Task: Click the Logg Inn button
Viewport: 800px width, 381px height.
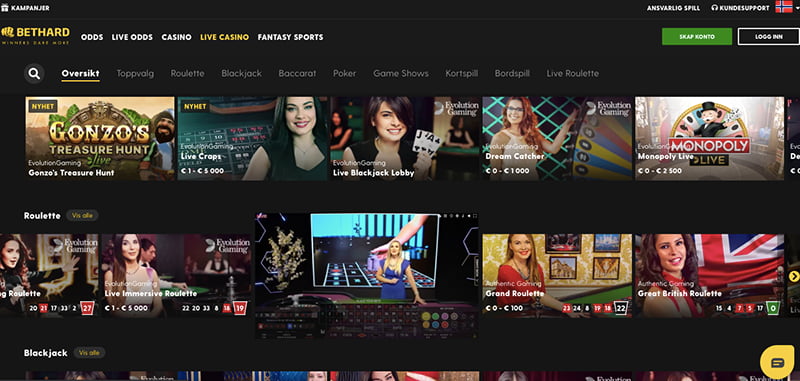Action: coord(768,37)
